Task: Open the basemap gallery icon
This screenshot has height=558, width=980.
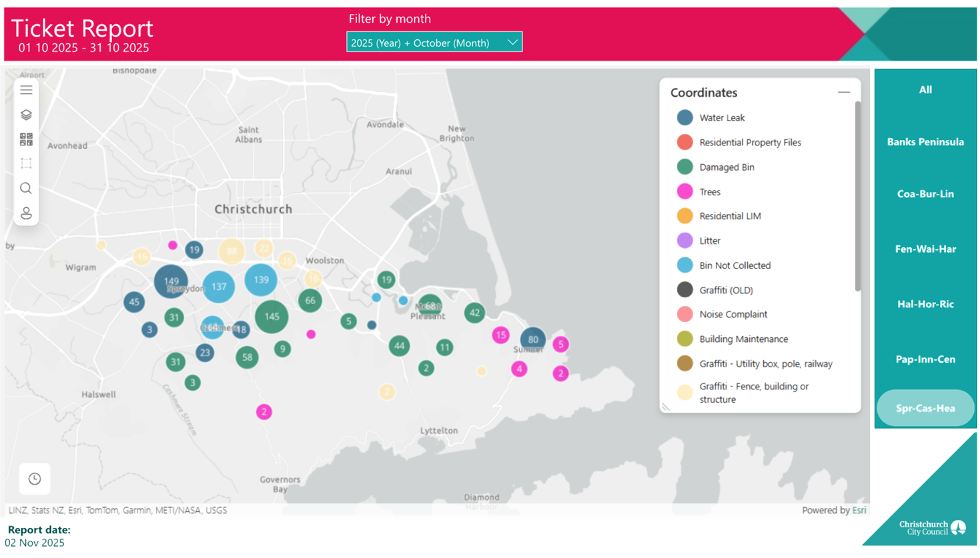Action: tap(26, 139)
